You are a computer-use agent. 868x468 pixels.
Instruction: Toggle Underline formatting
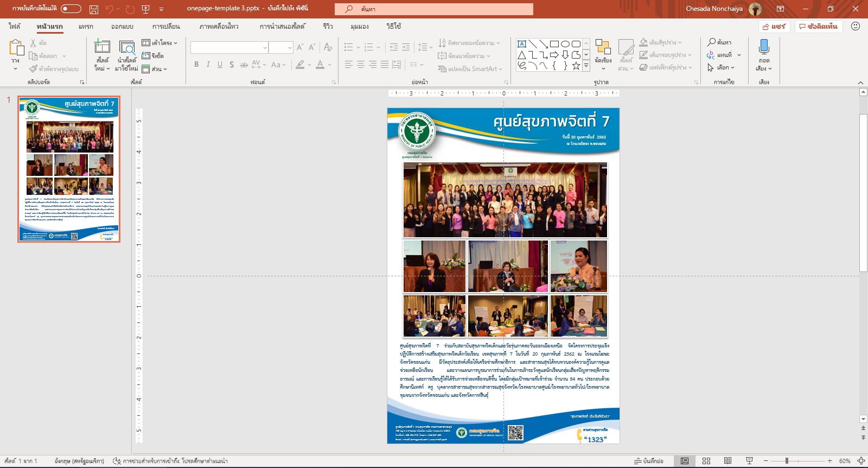click(220, 65)
